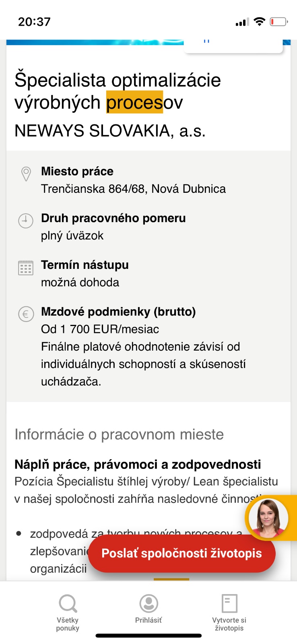Image resolution: width=297 pixels, height=644 pixels.
Task: Tap the Trenčianska 864/68 address text
Action: pyautogui.click(x=133, y=189)
